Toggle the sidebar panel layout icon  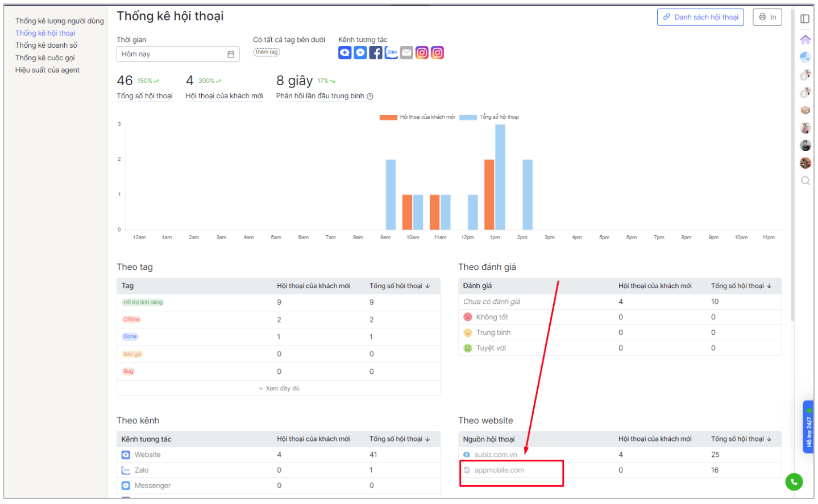[805, 19]
